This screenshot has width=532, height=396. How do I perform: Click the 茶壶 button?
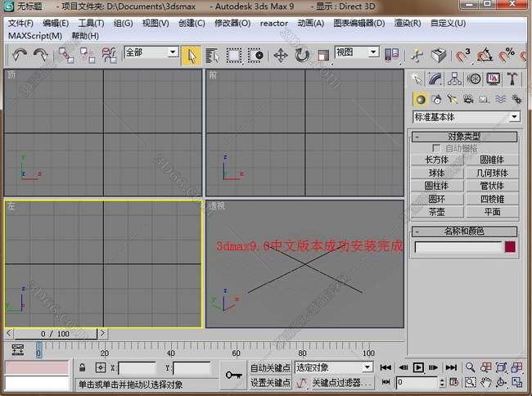[437, 212]
